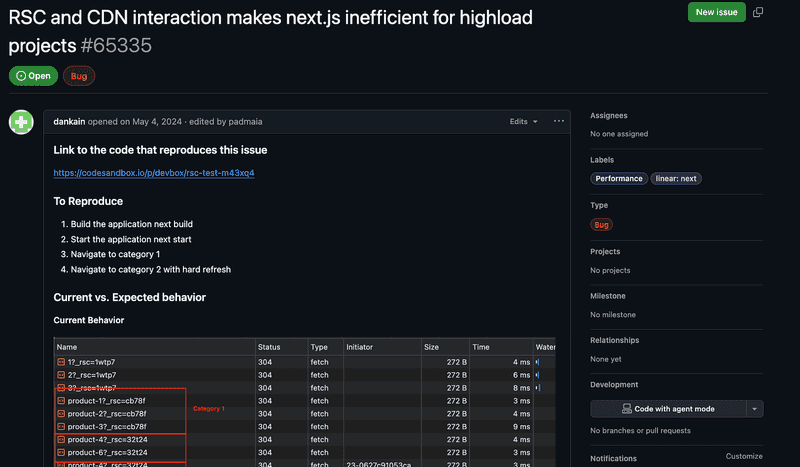Click the Relationships sidebar heading
Screen dimensions: 800x467
pyautogui.click(x=614, y=340)
